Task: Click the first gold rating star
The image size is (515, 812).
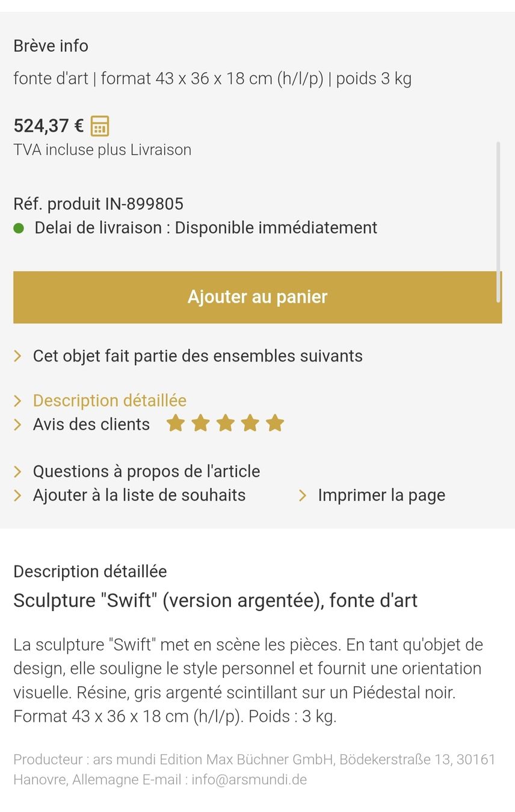Action: (176, 423)
